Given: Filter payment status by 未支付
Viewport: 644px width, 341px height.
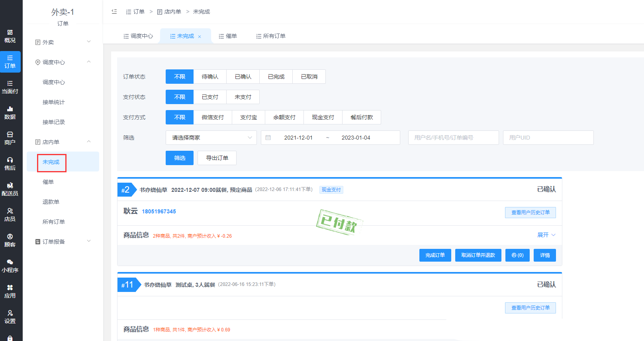Looking at the screenshot, I should pos(243,97).
